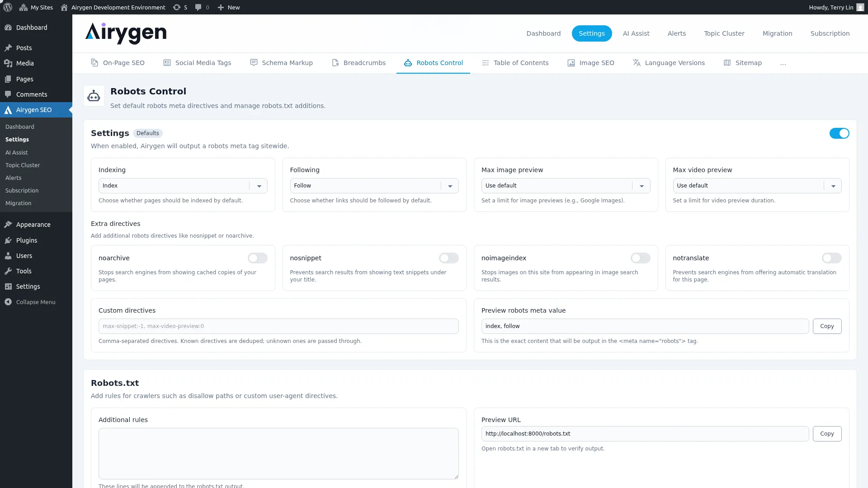
Task: Click the user avatar next to Terry Lin
Action: [860, 7]
